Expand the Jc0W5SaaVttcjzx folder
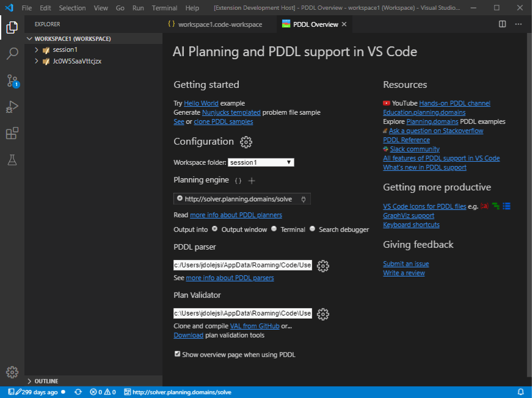 (x=37, y=62)
